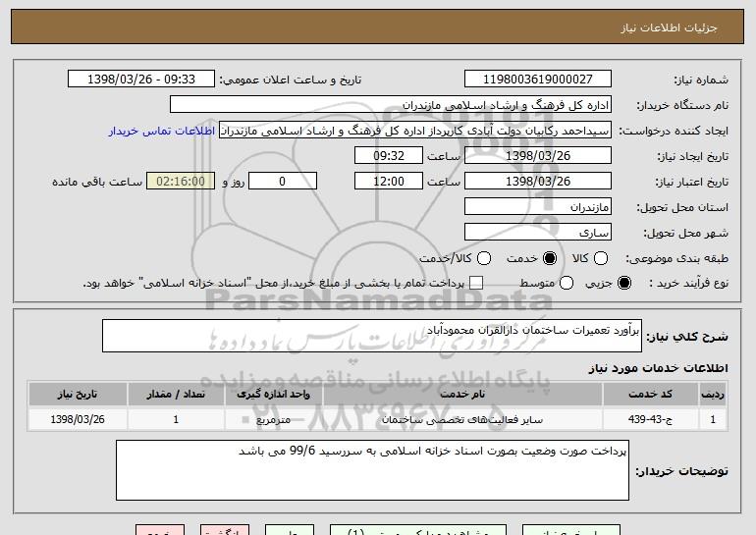Click service name سایر فعالیت‌های تخصصی ساختمان

(462, 420)
